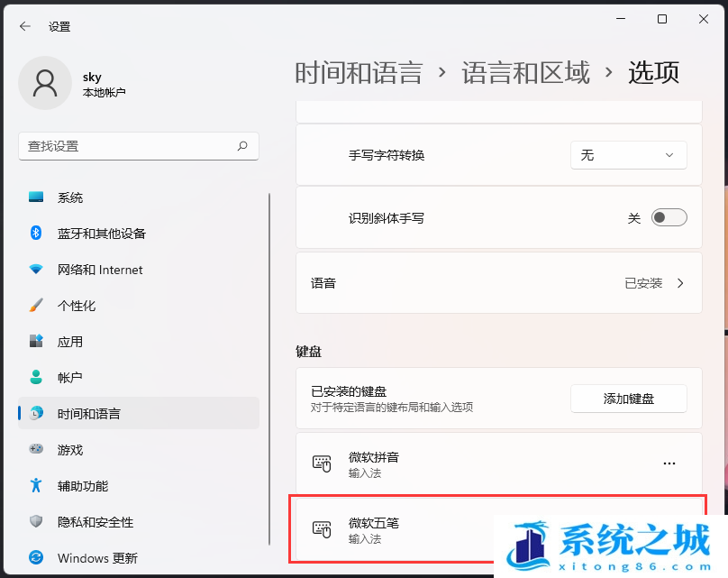This screenshot has height=578, width=728.
Task: Open 系统 settings category
Action: 139,197
